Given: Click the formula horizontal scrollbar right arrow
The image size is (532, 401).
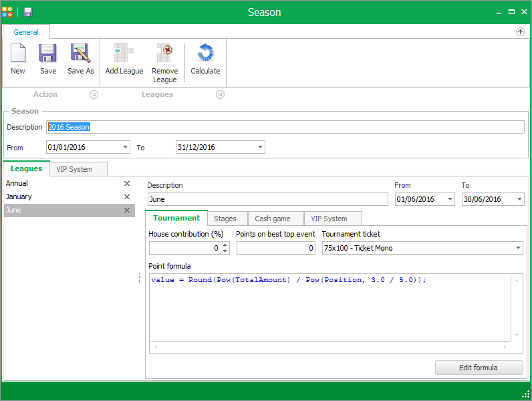Looking at the screenshot, I should [505, 347].
